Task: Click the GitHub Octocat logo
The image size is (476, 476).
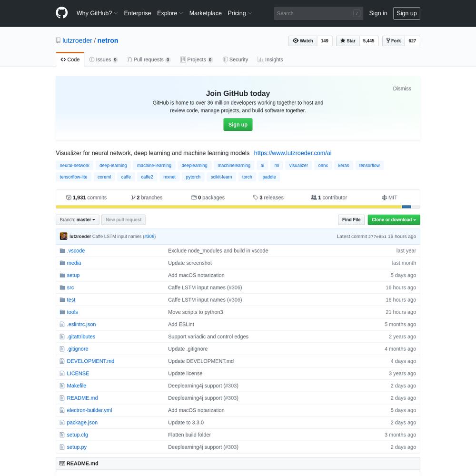Action: coord(61,13)
